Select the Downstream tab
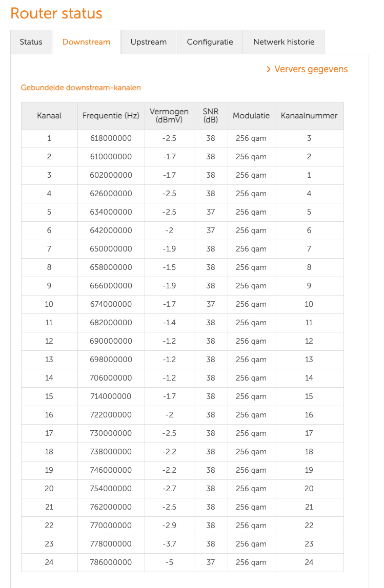 point(86,42)
